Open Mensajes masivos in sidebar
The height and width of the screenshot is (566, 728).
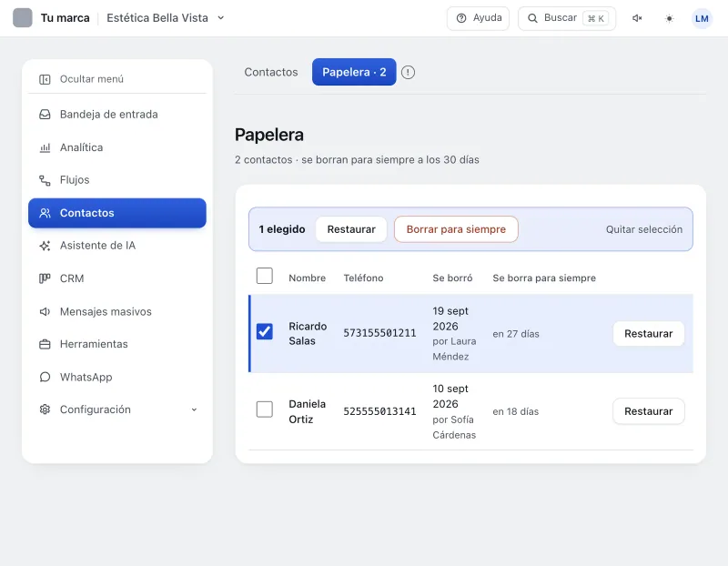coord(117,311)
